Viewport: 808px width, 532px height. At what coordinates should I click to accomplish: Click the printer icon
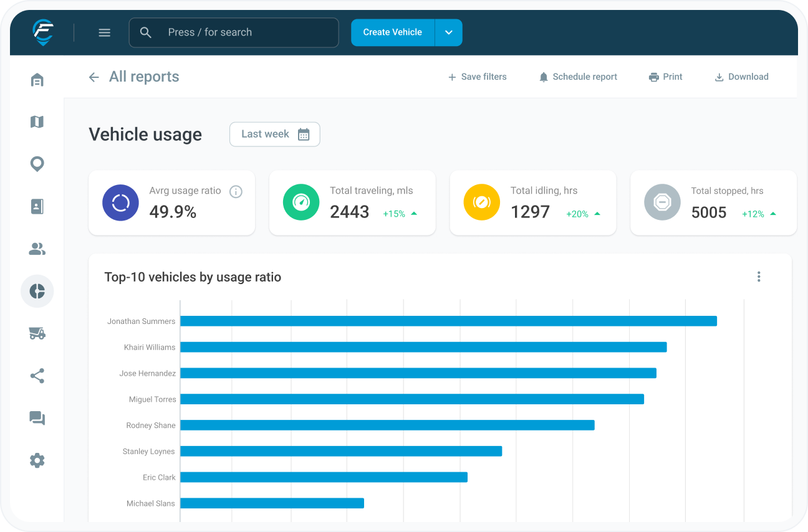point(654,77)
